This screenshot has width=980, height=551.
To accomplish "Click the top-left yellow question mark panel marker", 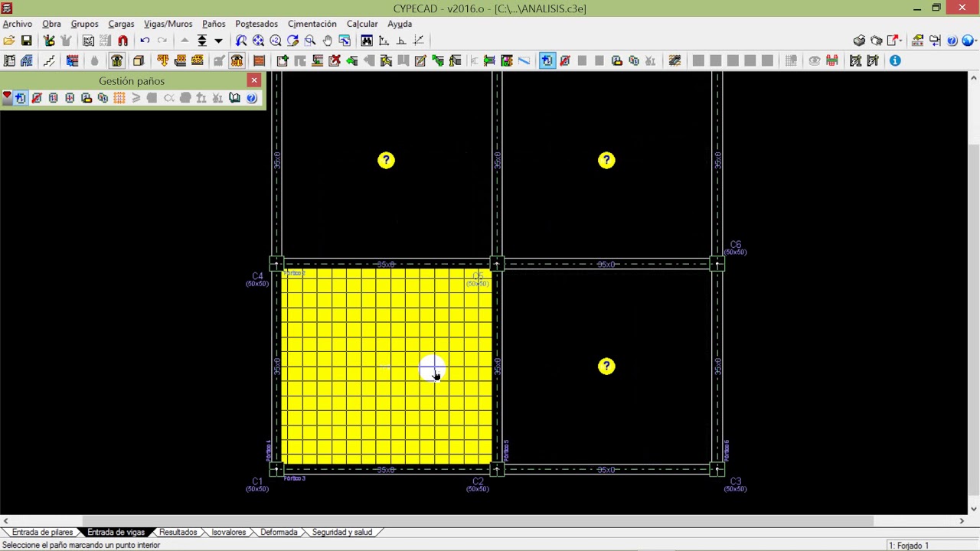I will 386,160.
